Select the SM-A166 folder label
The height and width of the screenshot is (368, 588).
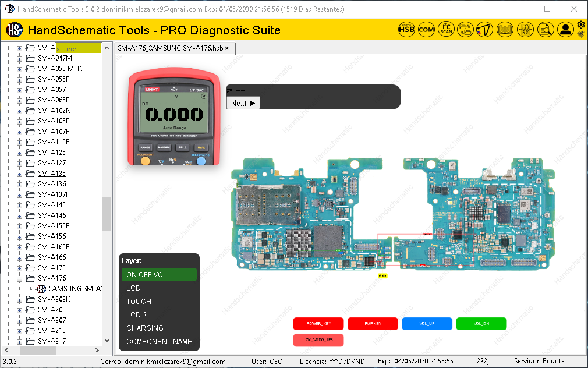click(x=52, y=257)
